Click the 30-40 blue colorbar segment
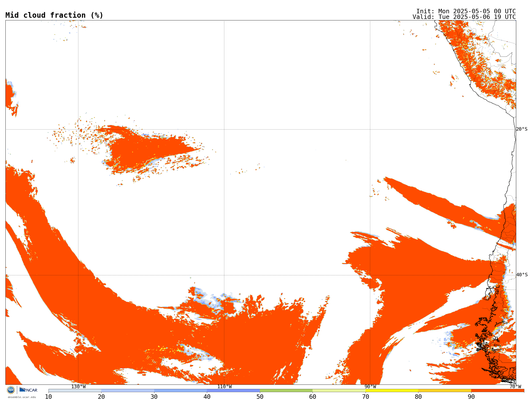Image resolution: width=532 pixels, height=400 pixels. pyautogui.click(x=181, y=391)
